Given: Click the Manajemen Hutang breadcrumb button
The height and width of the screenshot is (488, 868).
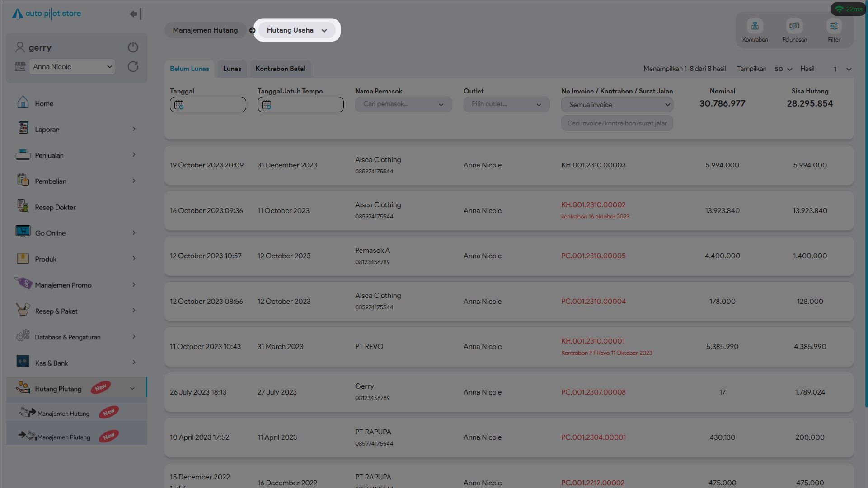Looking at the screenshot, I should (205, 30).
